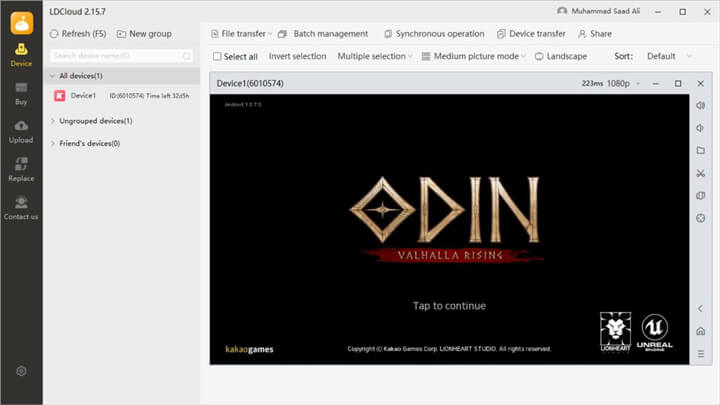Viewport: 720px width, 405px height.
Task: Open the Replace section in the sidebar
Action: click(21, 169)
